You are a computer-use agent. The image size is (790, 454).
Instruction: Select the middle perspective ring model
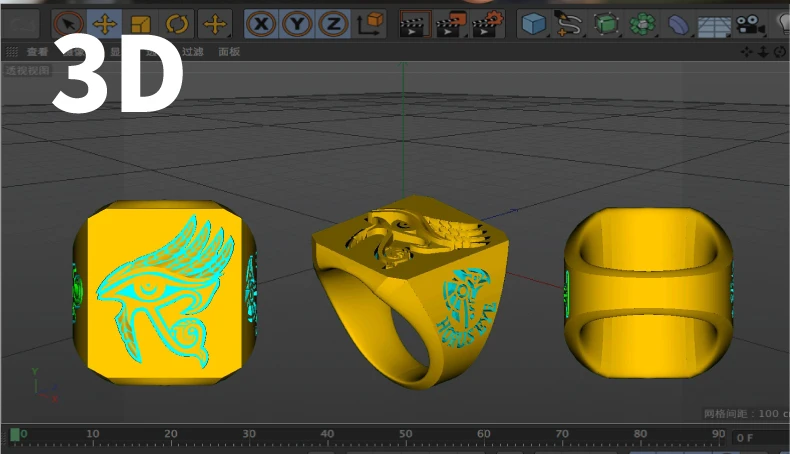411,291
